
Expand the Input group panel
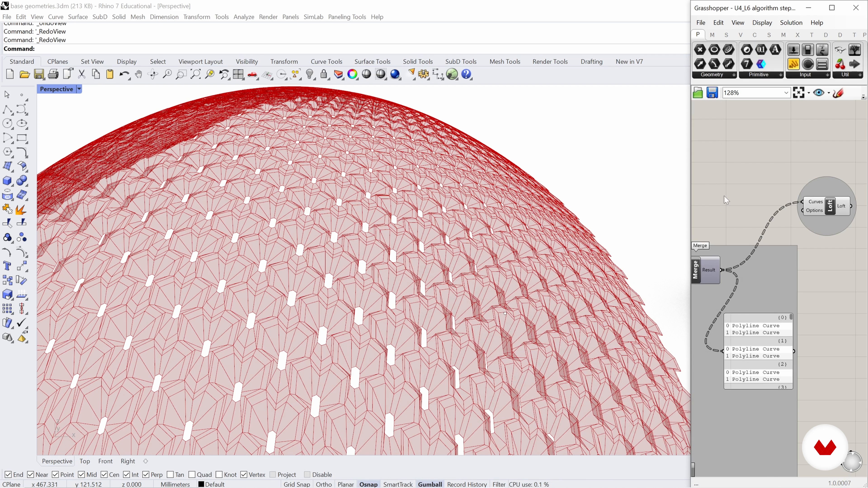coord(828,75)
